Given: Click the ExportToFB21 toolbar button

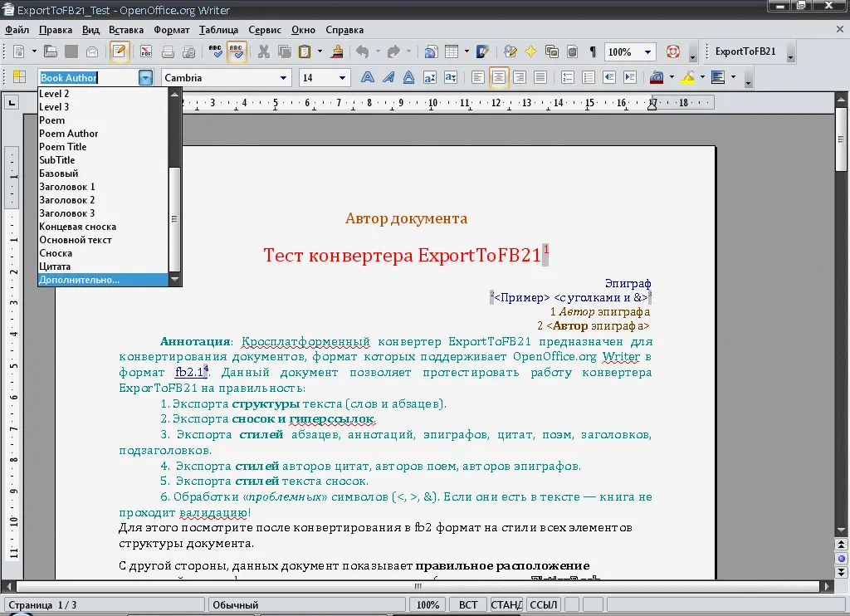Looking at the screenshot, I should [745, 51].
